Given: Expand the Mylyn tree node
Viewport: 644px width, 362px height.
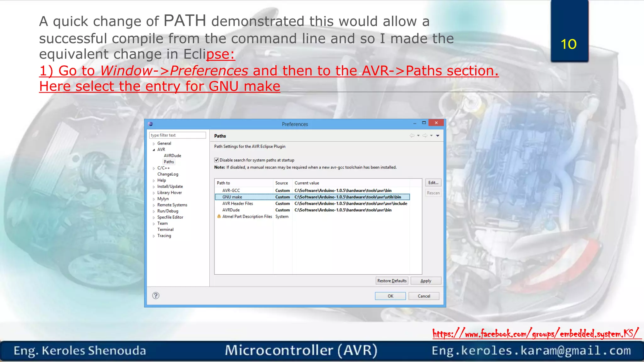Looking at the screenshot, I should pos(154,199).
